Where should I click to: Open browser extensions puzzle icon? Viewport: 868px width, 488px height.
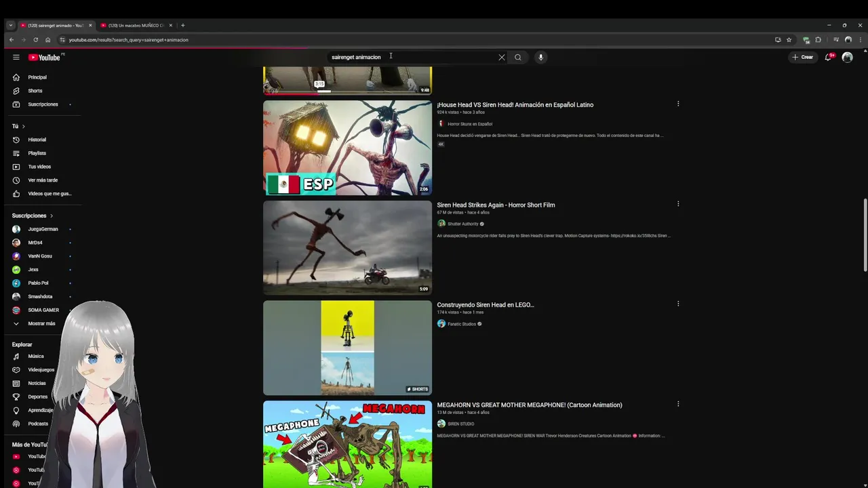click(x=818, y=40)
